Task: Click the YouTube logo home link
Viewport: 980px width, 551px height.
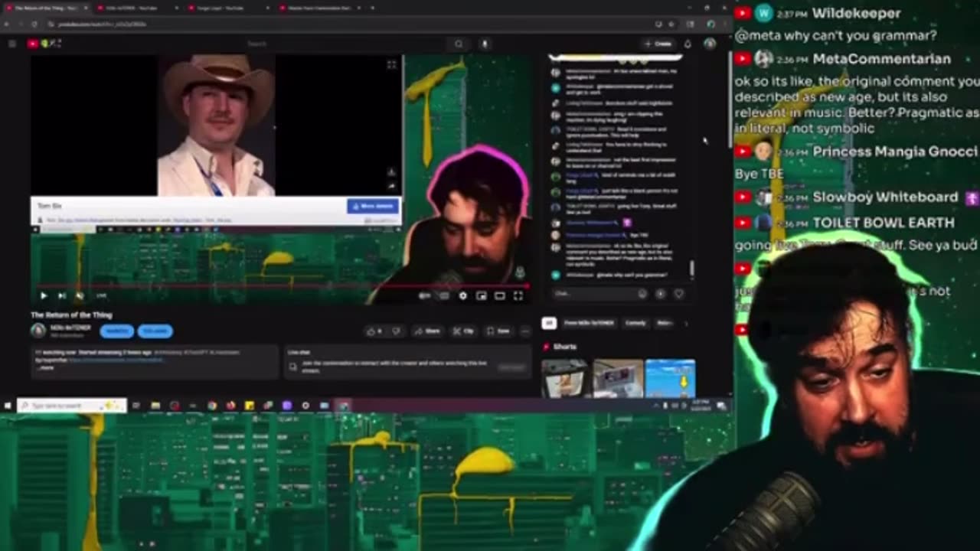Action: coord(44,44)
